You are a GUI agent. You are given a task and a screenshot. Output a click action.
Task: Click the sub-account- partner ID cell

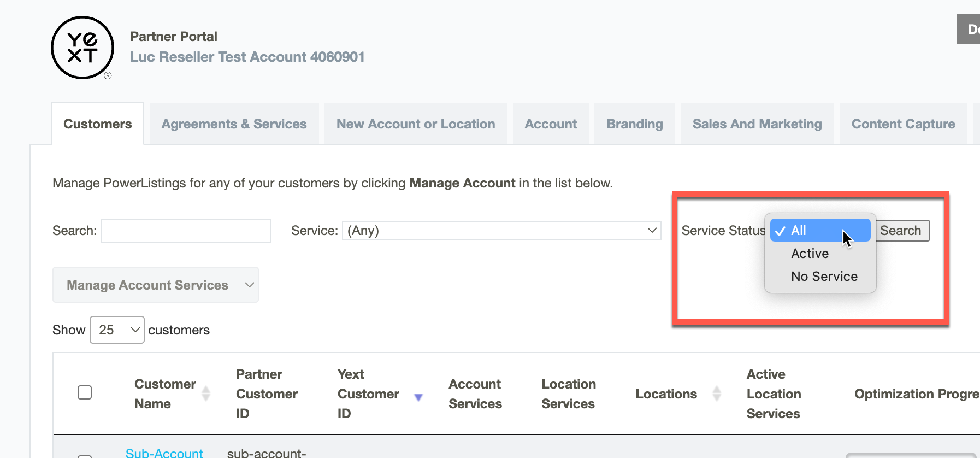click(267, 453)
